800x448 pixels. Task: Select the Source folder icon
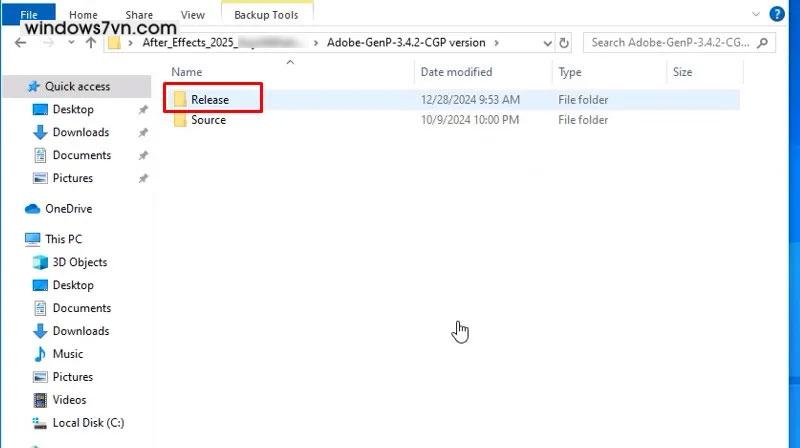pyautogui.click(x=180, y=120)
